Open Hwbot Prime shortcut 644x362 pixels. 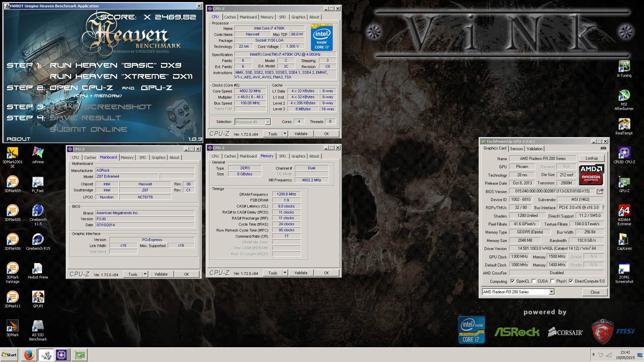pos(38,270)
